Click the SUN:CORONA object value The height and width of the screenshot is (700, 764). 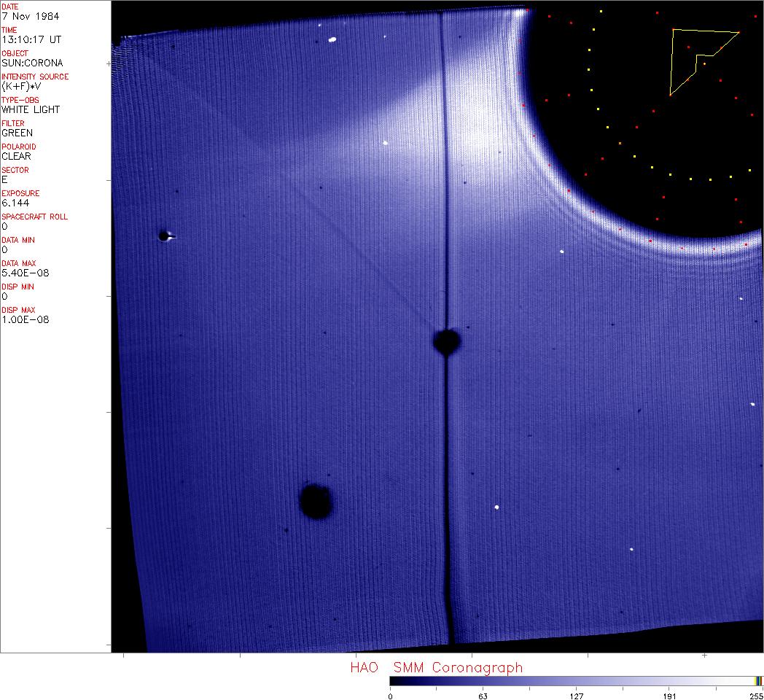coord(32,63)
